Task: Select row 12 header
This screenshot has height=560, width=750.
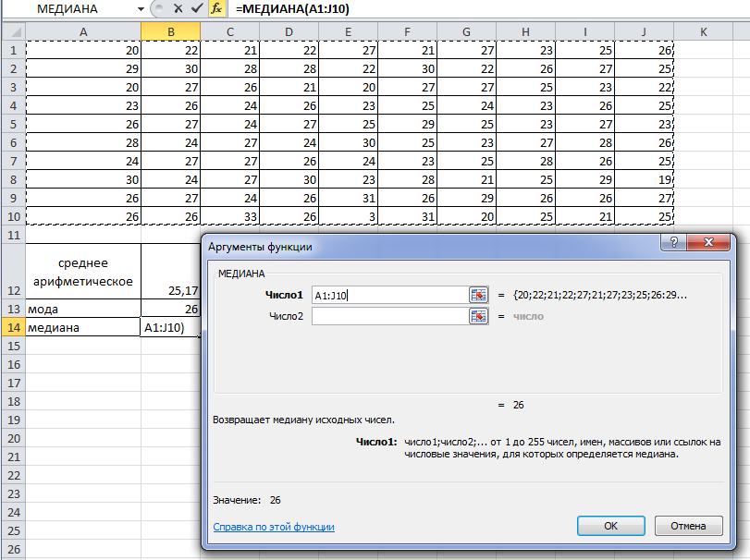Action: [14, 272]
